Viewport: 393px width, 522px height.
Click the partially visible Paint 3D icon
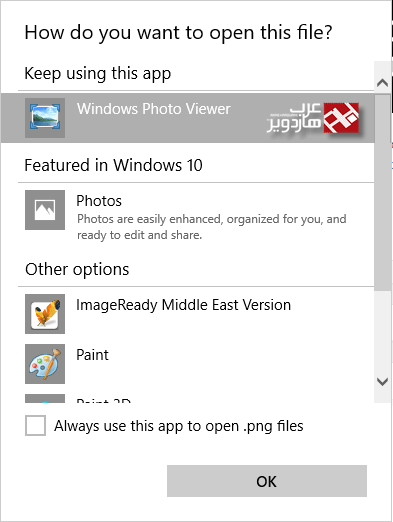pyautogui.click(x=45, y=399)
